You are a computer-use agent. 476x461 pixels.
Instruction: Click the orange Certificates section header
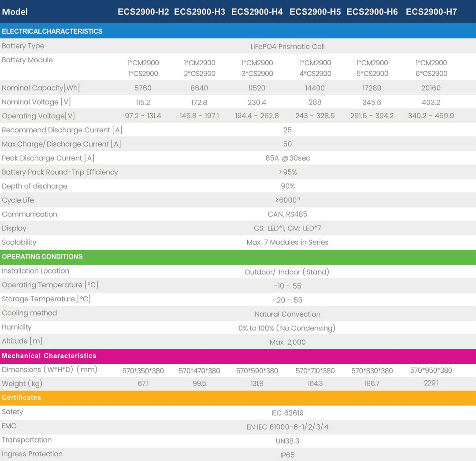click(x=238, y=398)
